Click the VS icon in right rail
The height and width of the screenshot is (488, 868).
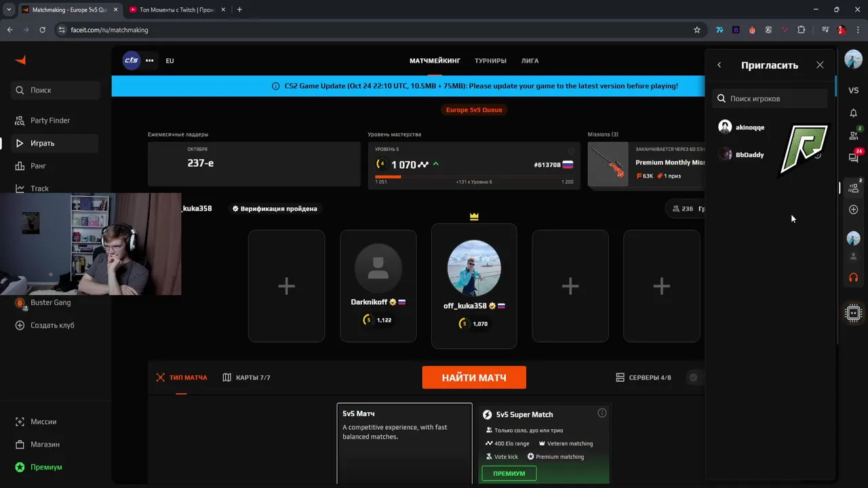(854, 91)
